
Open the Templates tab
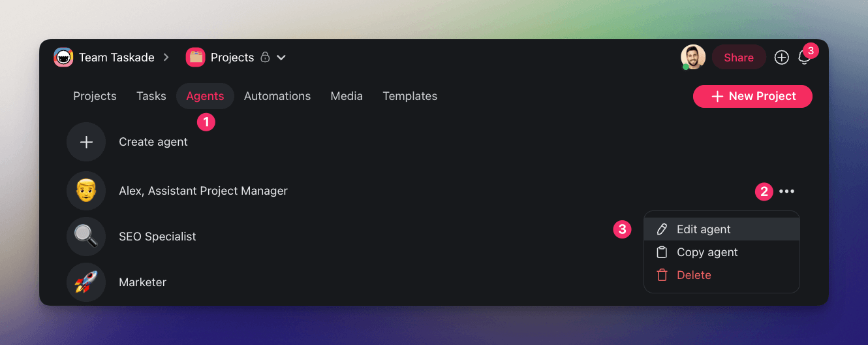pyautogui.click(x=410, y=96)
